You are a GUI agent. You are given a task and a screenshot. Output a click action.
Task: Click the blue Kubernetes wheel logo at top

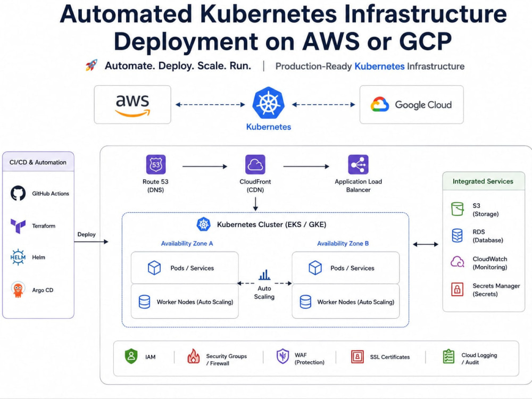coord(268,103)
